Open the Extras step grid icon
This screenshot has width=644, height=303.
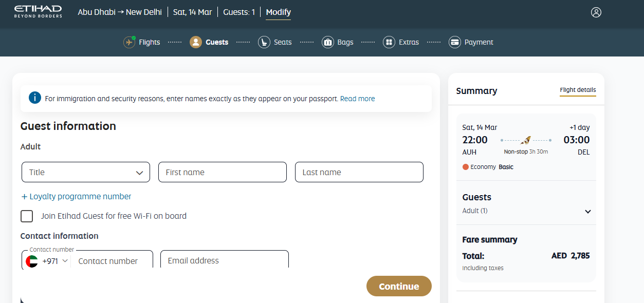(x=389, y=42)
